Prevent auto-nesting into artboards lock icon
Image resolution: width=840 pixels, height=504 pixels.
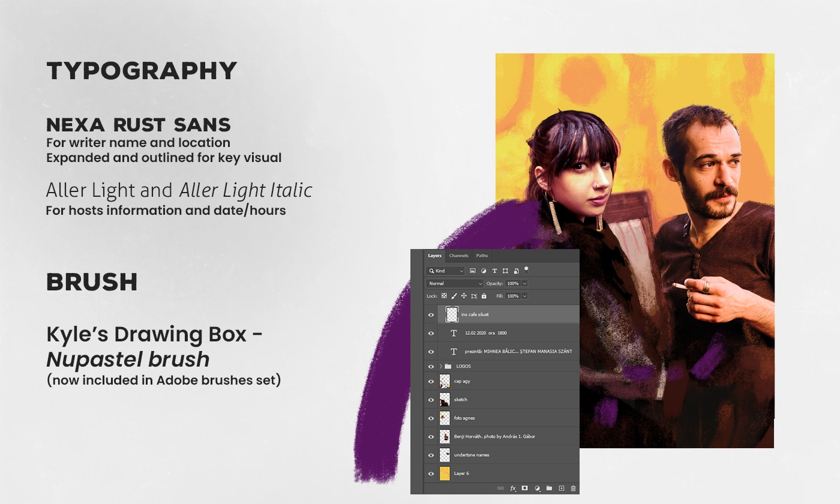[474, 296]
